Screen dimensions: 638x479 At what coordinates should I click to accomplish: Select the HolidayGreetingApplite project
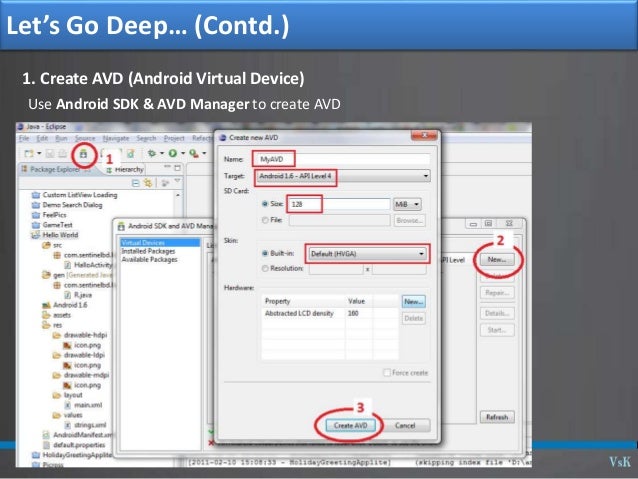[72, 455]
